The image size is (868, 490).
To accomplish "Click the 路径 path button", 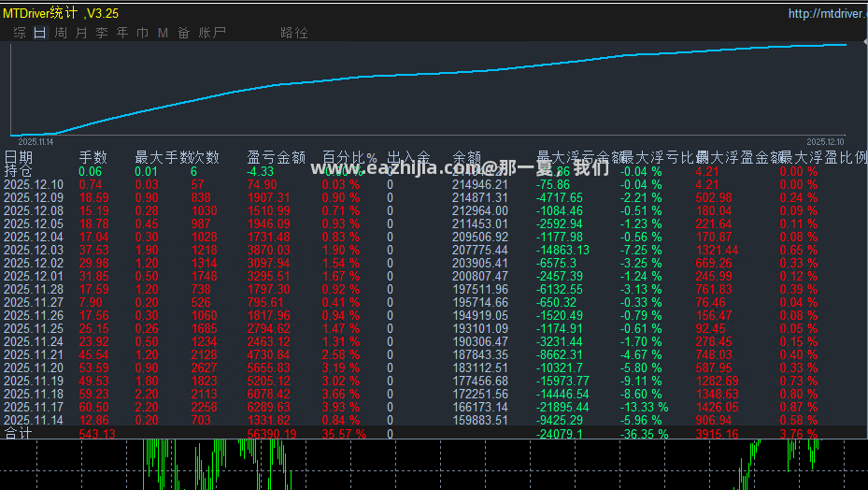I will (x=294, y=33).
